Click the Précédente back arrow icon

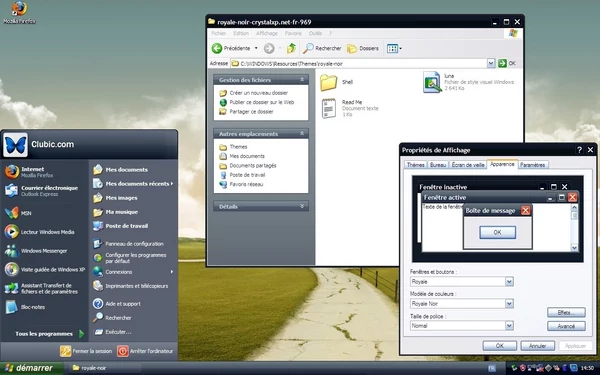[217, 48]
